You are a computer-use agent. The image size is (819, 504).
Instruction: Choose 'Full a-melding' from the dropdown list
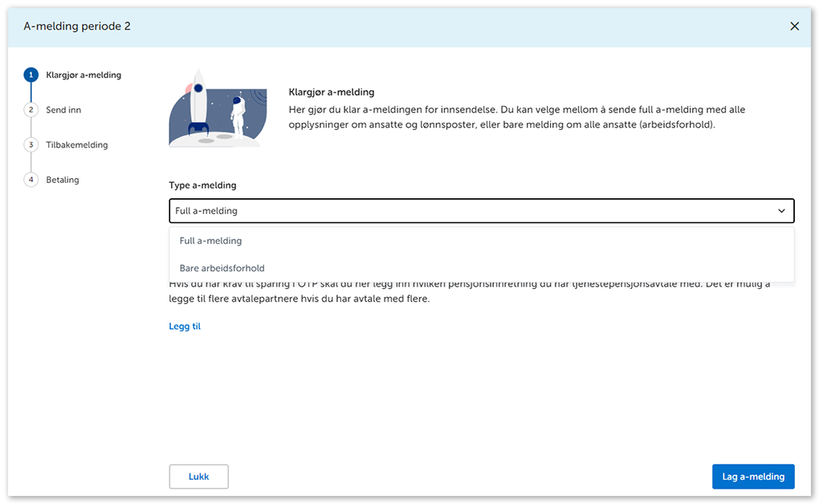pos(211,241)
